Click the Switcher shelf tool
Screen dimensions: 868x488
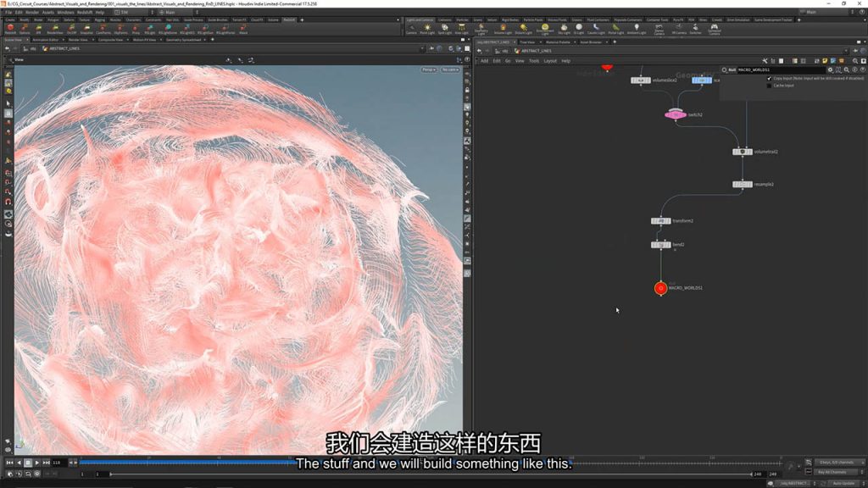695,28
